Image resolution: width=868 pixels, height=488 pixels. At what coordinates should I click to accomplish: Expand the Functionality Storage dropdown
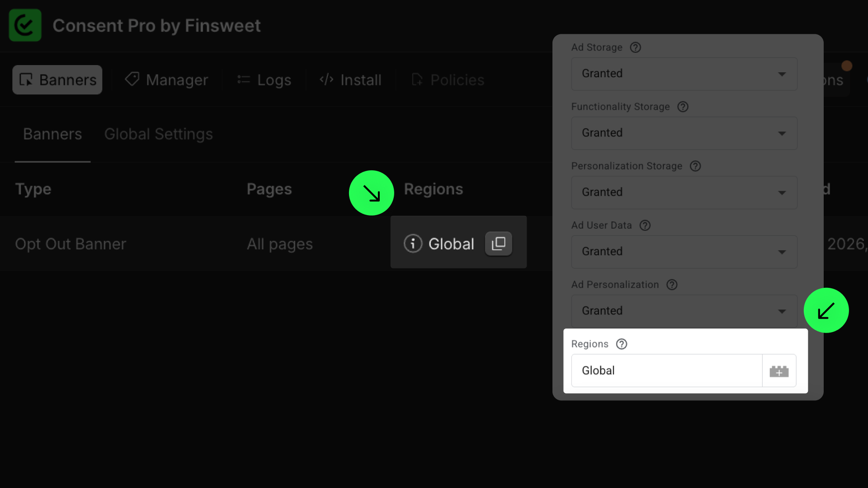pyautogui.click(x=684, y=133)
